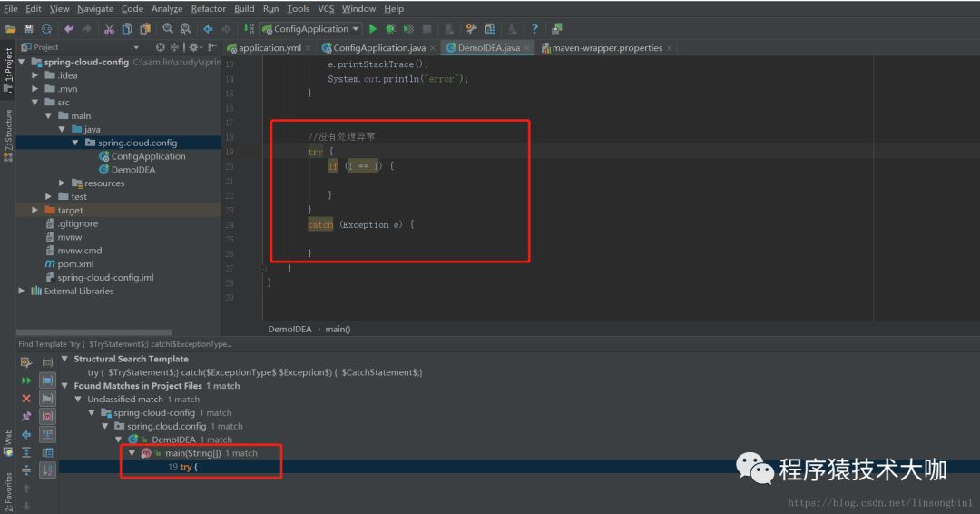Viewport: 980px width, 514px height.
Task: Click Project panel horizontal scrollbar
Action: pos(93,332)
